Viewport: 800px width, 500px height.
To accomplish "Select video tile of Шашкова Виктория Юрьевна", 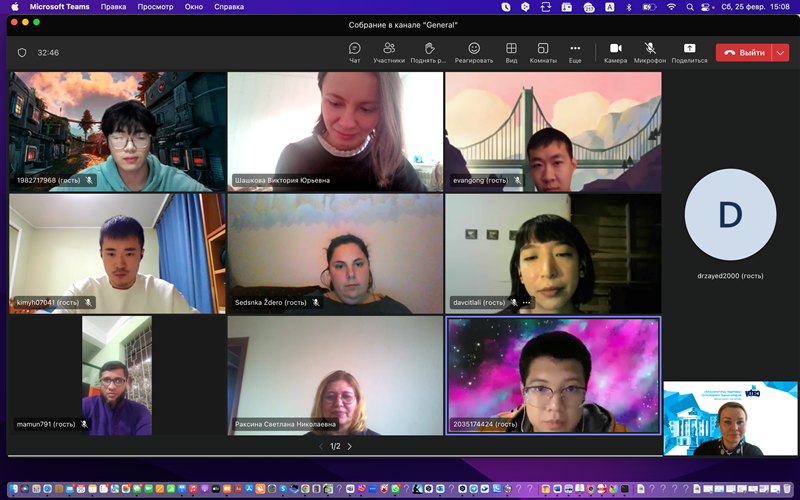I will pyautogui.click(x=335, y=132).
